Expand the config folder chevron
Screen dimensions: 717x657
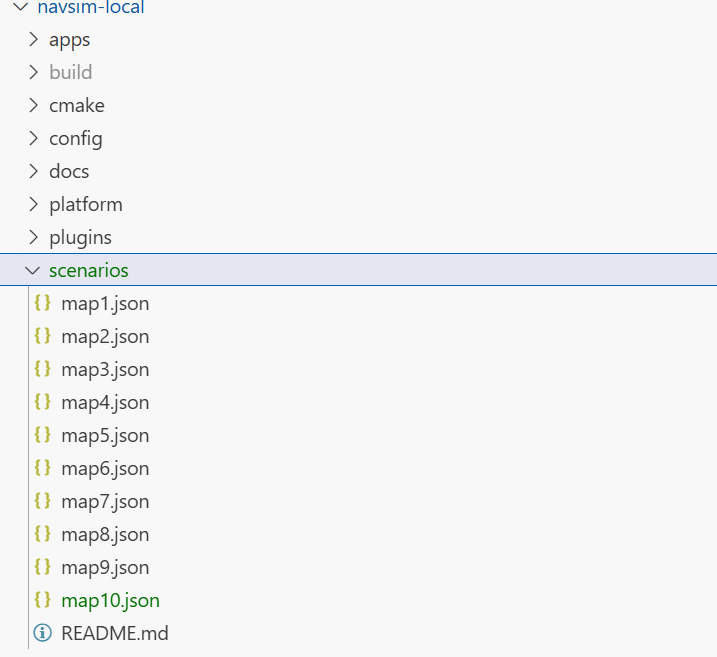(33, 139)
